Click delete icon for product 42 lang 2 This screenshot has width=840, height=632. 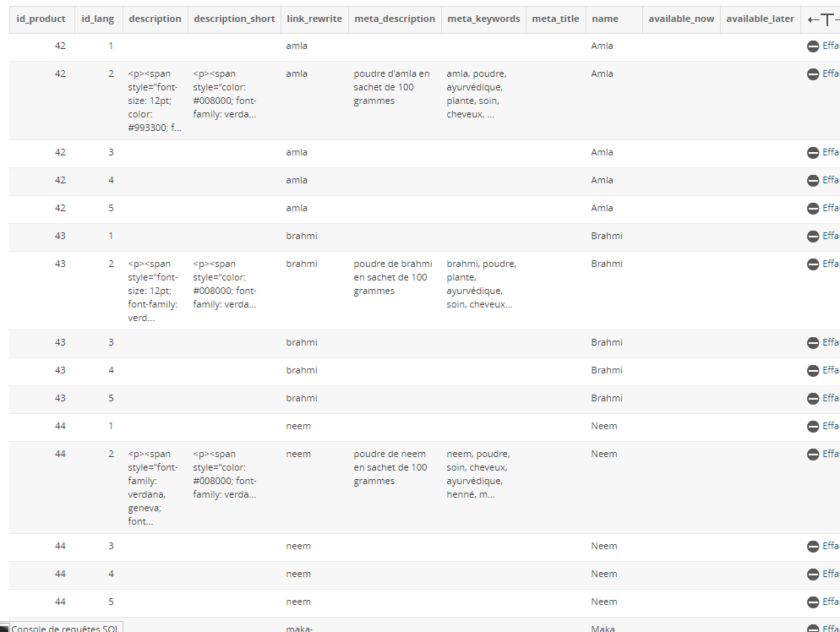click(813, 74)
